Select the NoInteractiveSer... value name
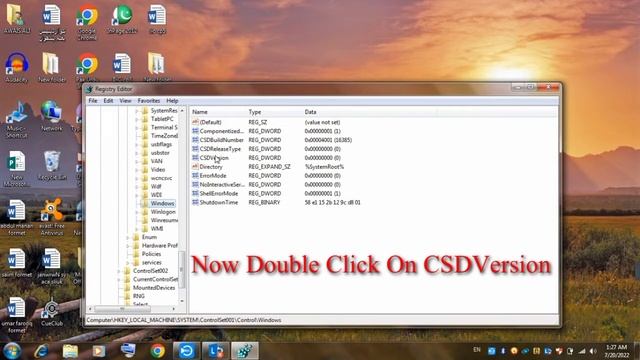Viewport: 640px width, 360px height. pyautogui.click(x=222, y=184)
